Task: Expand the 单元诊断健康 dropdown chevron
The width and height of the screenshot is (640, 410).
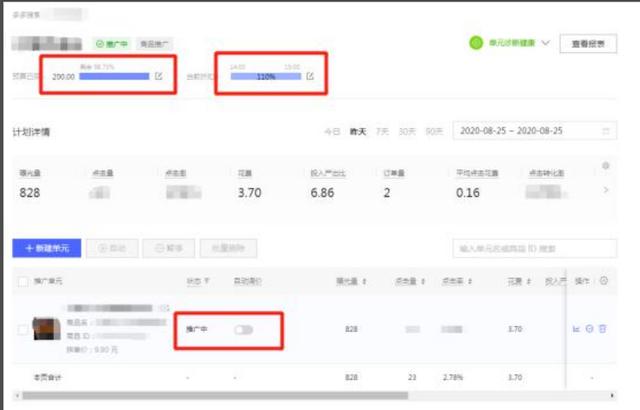Action: pos(546,43)
